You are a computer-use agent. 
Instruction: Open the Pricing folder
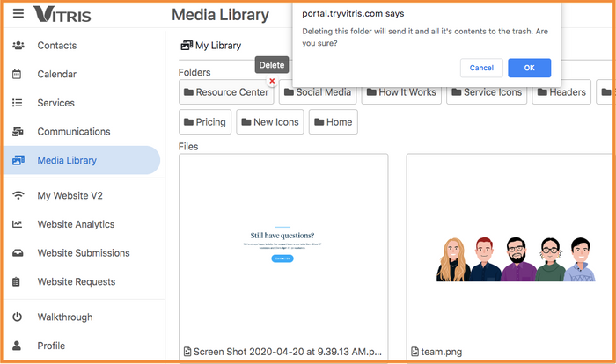coord(205,122)
